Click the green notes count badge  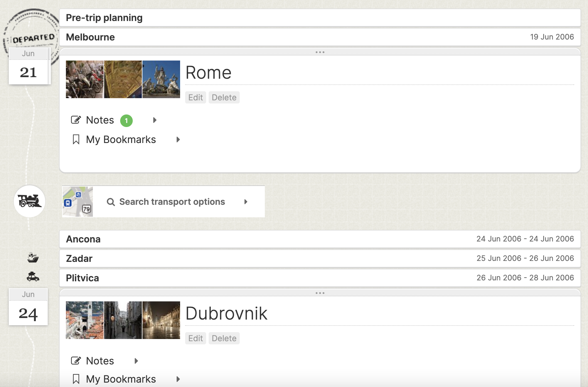(126, 120)
